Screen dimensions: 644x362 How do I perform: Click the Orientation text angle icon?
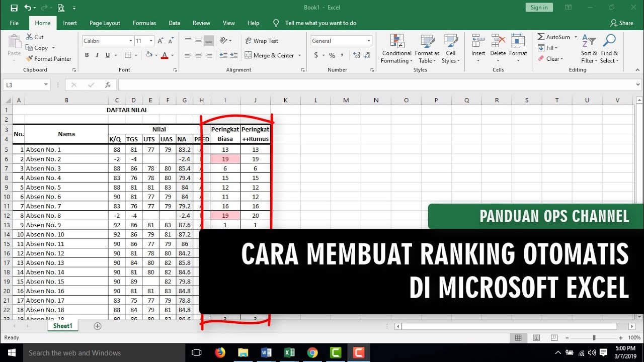223,41
